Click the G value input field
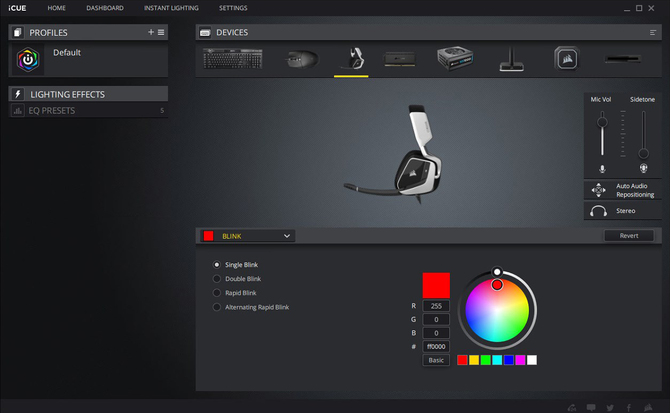 click(436, 319)
